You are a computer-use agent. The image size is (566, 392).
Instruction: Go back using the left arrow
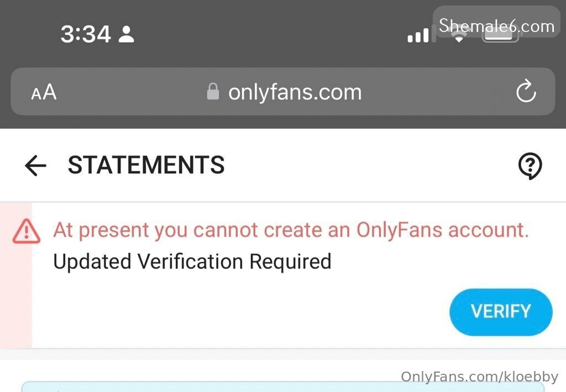click(x=35, y=165)
